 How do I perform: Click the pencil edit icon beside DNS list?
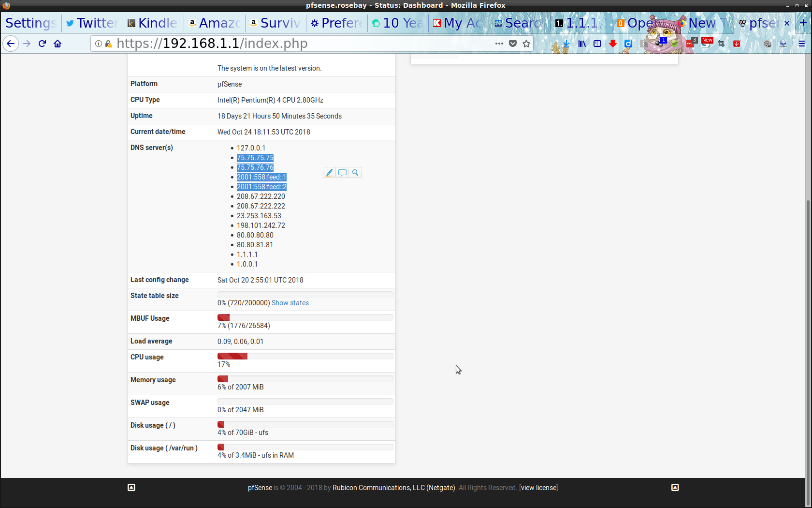pos(329,173)
